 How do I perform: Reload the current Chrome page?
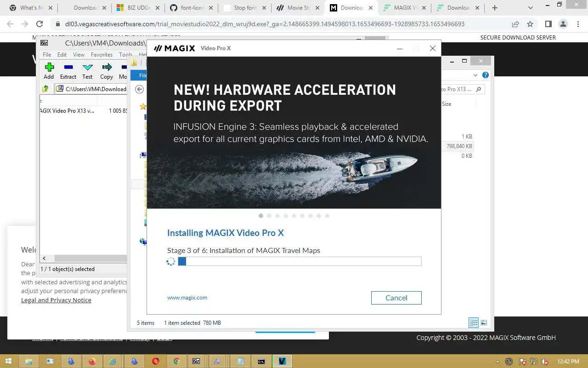(40, 24)
